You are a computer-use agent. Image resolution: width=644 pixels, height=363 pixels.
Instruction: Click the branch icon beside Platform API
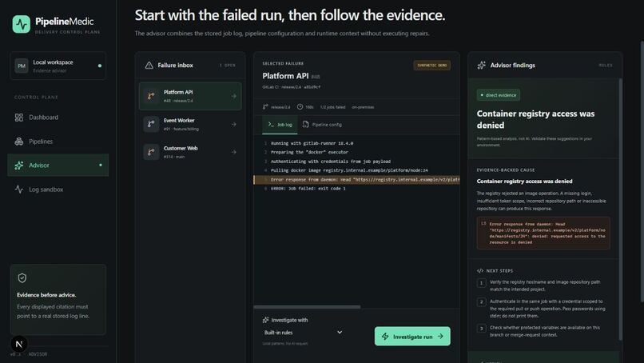click(151, 96)
